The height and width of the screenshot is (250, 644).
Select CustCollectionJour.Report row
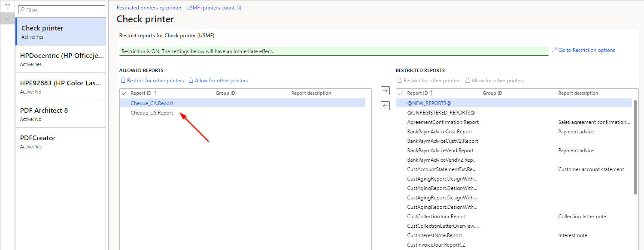[x=514, y=217]
